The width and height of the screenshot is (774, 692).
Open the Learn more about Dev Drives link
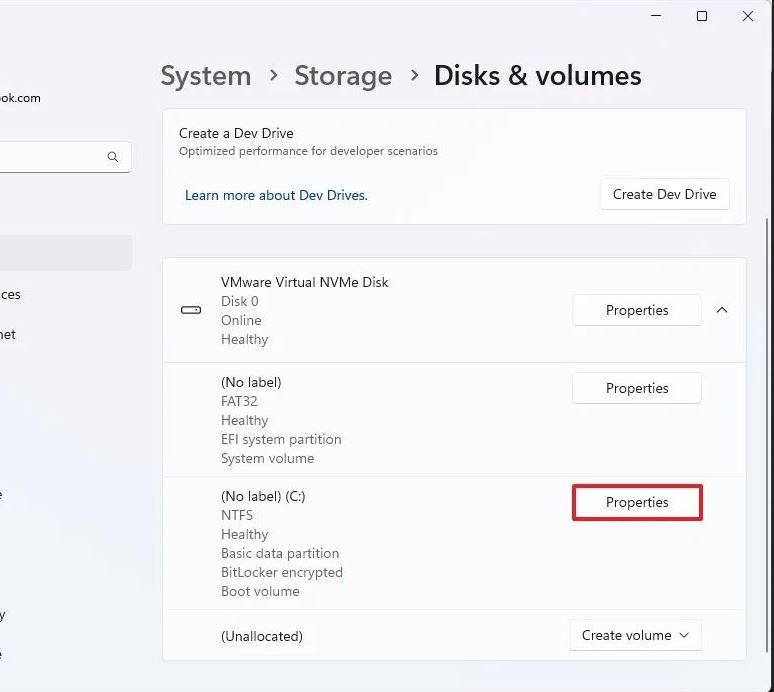[276, 195]
